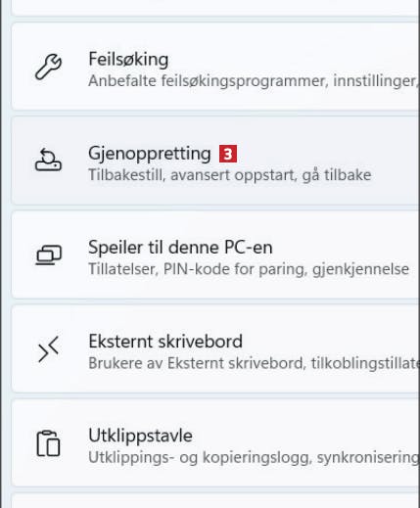Open the Feilsøking settings title

[128, 60]
